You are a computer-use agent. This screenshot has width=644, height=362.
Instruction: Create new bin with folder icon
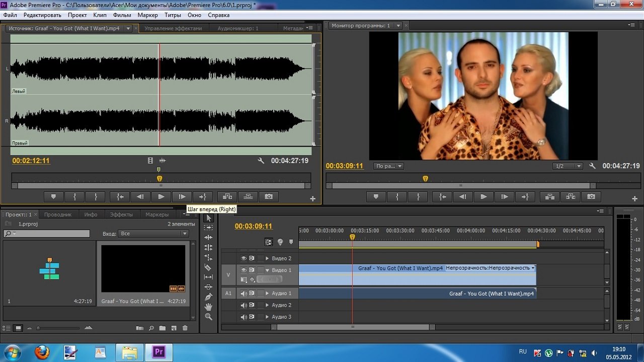click(x=163, y=328)
